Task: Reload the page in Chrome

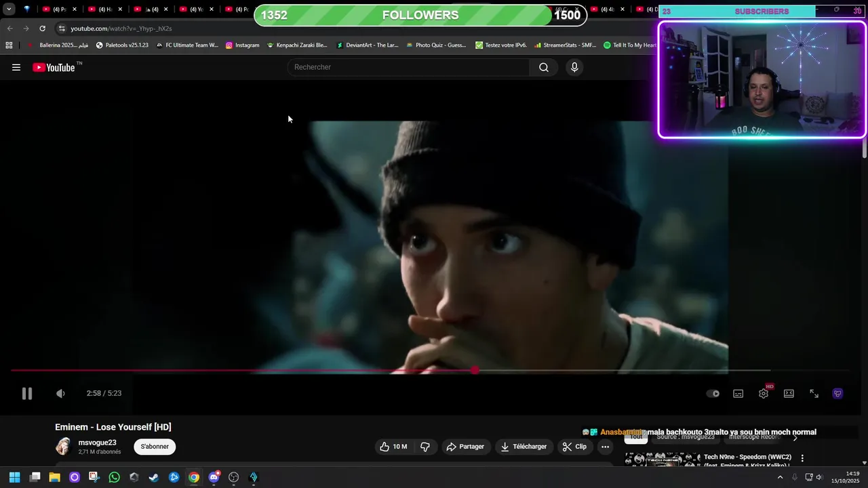Action: coord(42,28)
